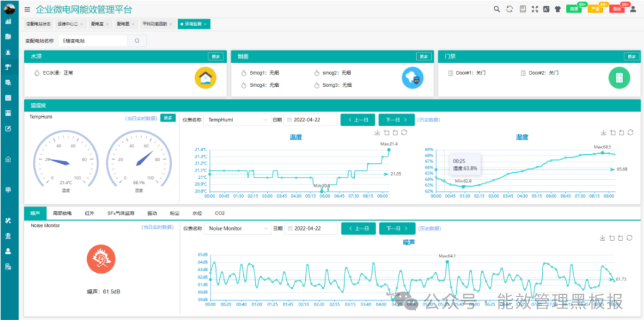Click 更多 button beside TempHumi realtime data
The image size is (644, 327).
168,118
